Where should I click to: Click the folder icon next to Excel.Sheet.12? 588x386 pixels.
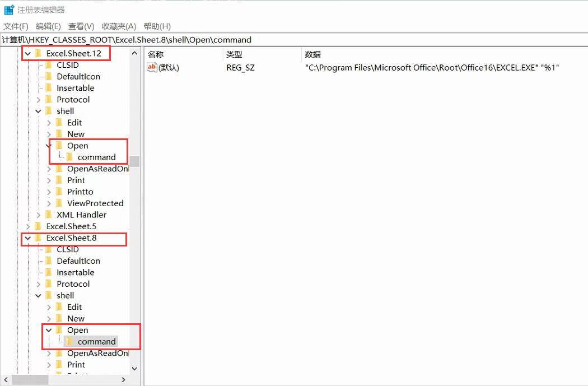(x=38, y=53)
